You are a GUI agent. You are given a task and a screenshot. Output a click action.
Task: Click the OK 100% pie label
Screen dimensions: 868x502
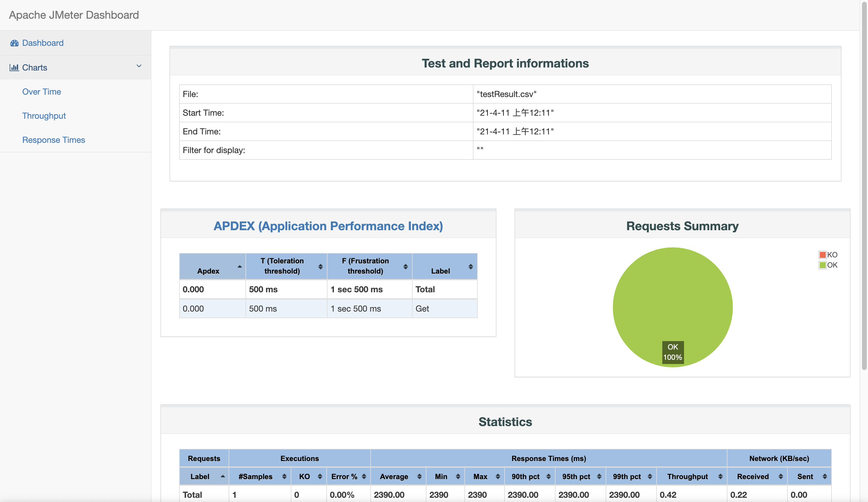pyautogui.click(x=673, y=352)
